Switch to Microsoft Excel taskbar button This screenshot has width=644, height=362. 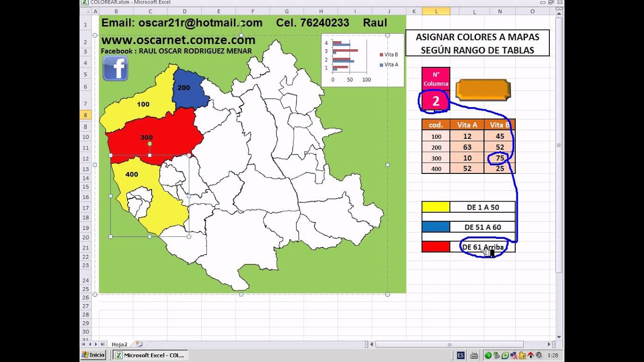[150, 355]
